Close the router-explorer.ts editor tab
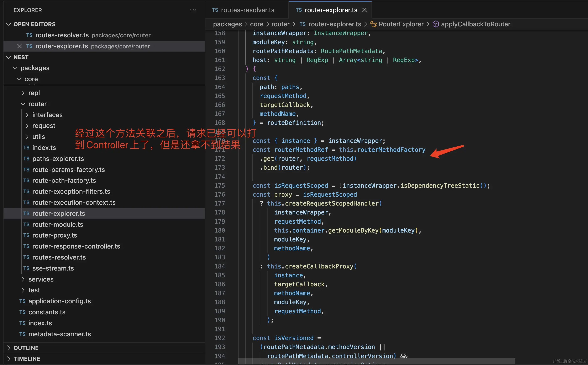Viewport: 588px width, 365px height. [364, 10]
